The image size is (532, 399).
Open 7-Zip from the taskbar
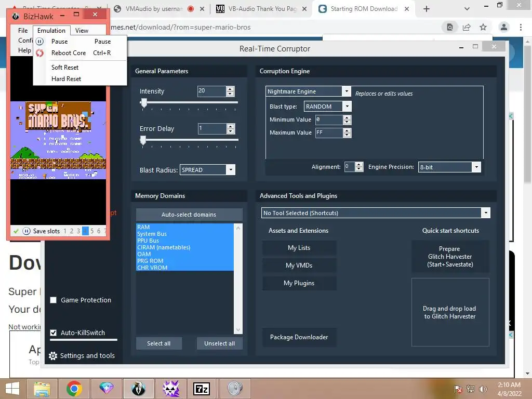pos(202,389)
